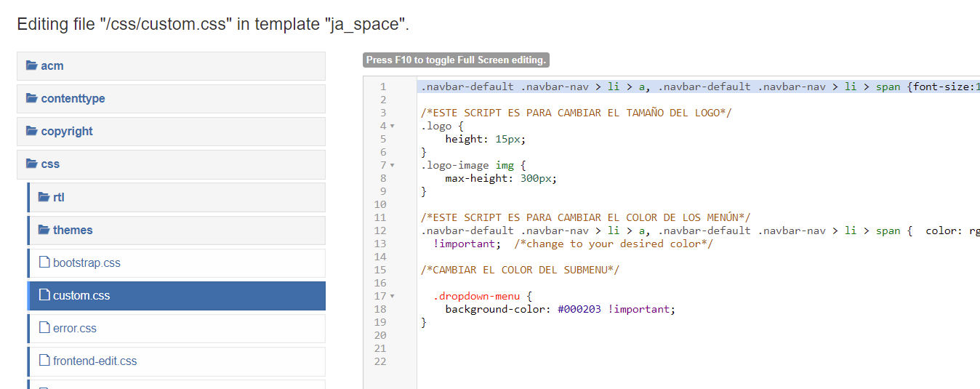Fold the .dropdown-menu rule block

coord(393,296)
